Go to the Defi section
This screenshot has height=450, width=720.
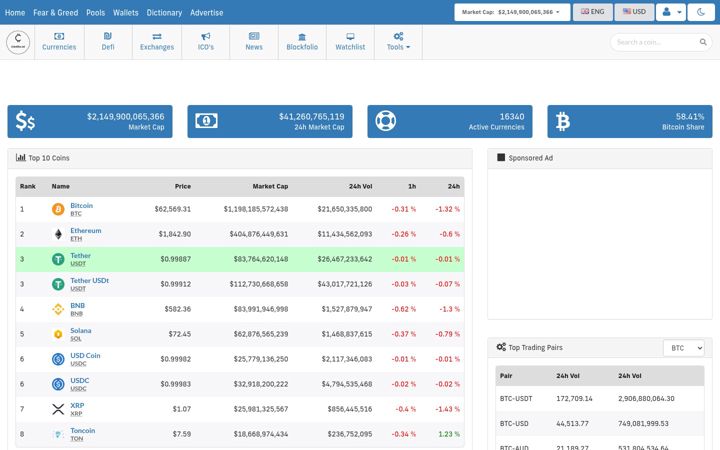tap(108, 42)
